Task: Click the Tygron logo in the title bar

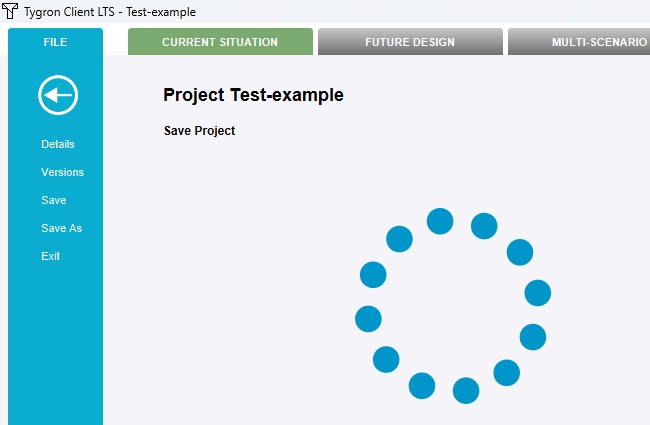Action: pyautogui.click(x=10, y=12)
